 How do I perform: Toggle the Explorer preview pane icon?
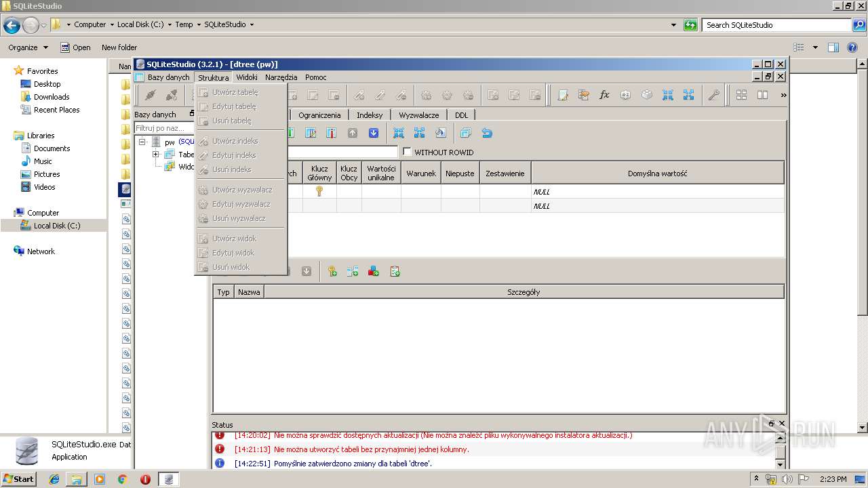(833, 47)
